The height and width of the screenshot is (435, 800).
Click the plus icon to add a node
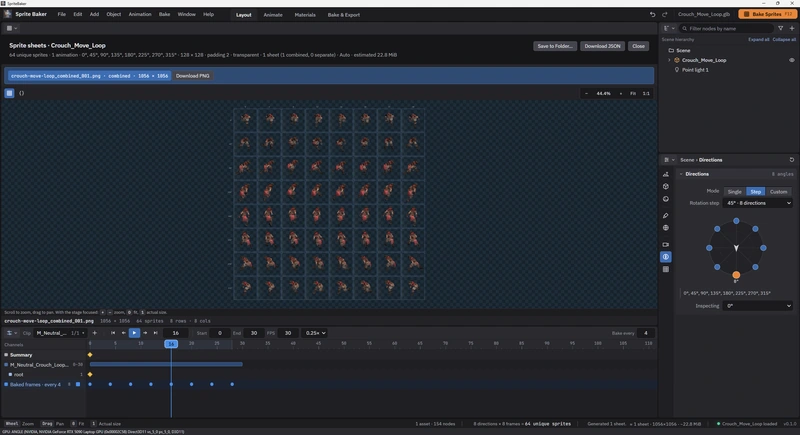click(x=792, y=28)
